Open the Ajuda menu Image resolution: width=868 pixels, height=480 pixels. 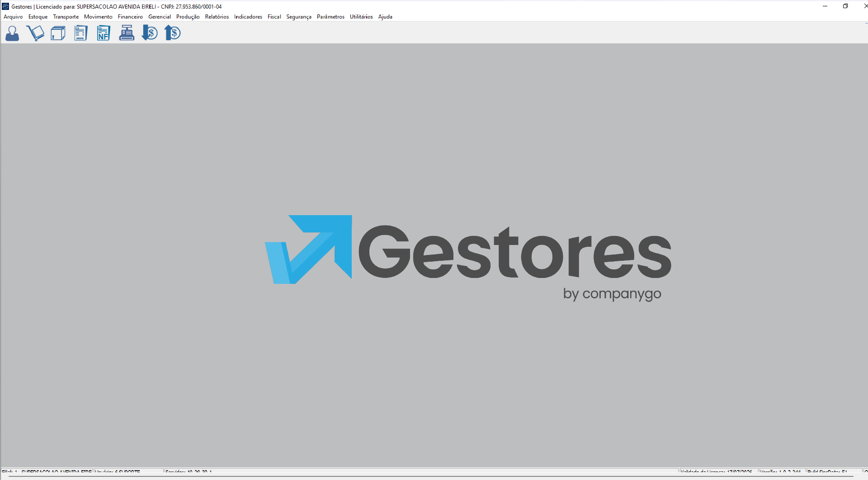click(x=385, y=17)
